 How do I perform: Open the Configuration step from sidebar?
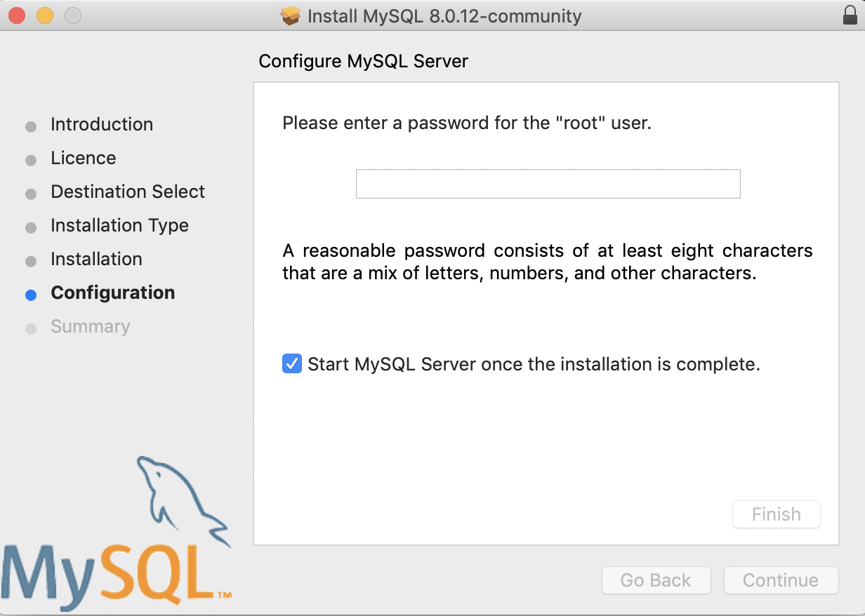click(112, 293)
